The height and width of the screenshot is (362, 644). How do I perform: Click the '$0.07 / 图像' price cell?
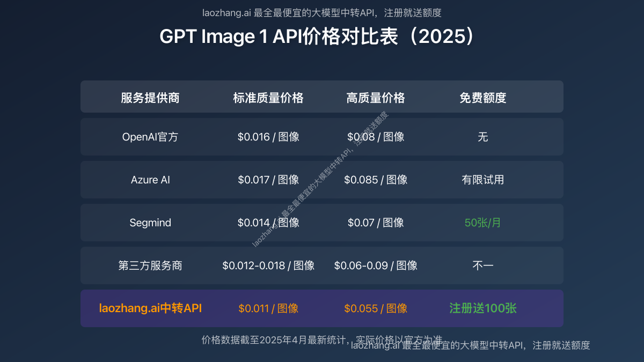tap(376, 223)
